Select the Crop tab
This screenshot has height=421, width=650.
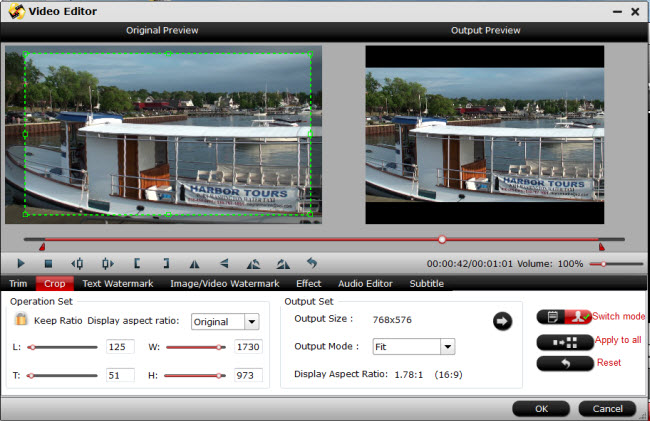[55, 284]
